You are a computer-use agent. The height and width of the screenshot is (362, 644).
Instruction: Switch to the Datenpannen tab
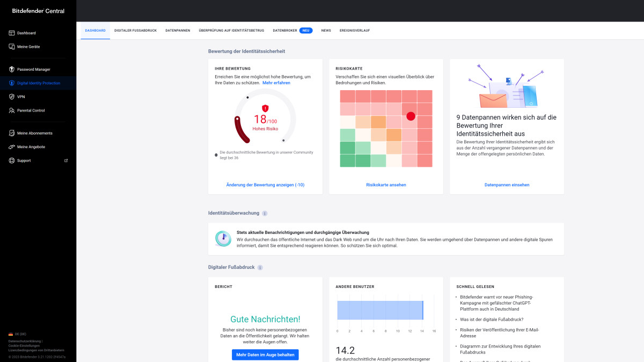coord(178,31)
